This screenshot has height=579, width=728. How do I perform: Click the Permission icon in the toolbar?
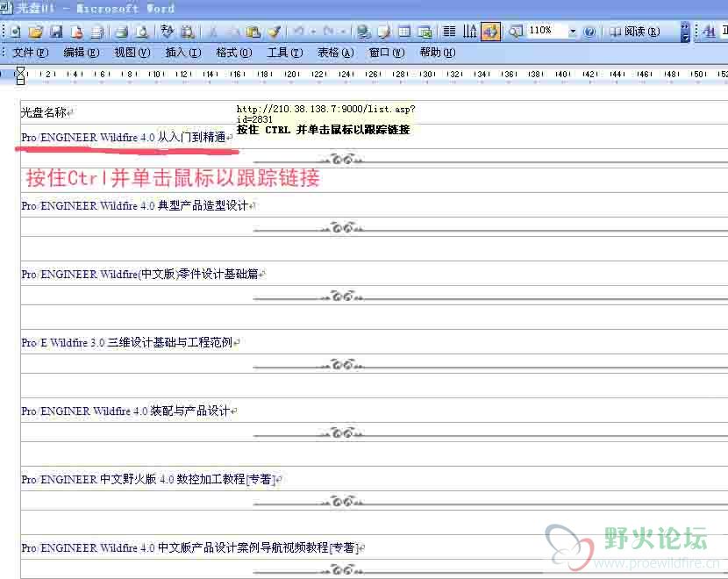point(77,32)
